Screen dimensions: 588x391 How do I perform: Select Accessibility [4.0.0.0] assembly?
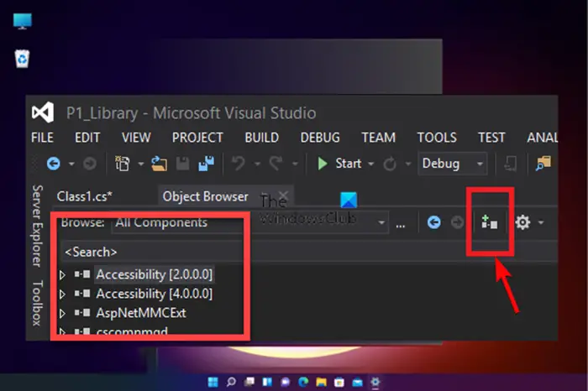(x=154, y=294)
